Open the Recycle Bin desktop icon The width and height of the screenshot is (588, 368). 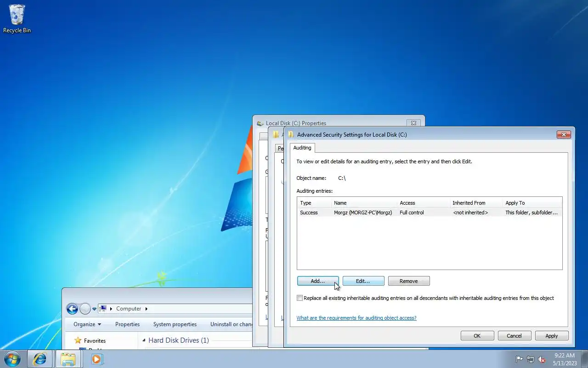tap(17, 18)
